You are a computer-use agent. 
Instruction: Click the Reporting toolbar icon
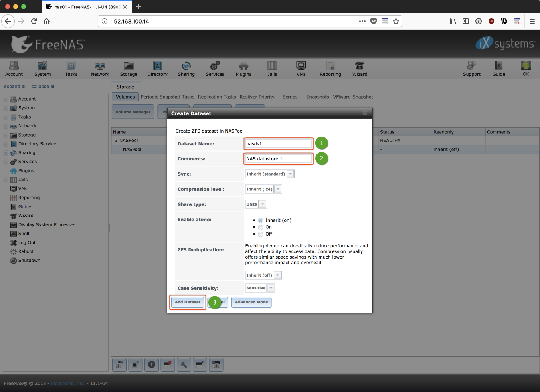tap(330, 69)
